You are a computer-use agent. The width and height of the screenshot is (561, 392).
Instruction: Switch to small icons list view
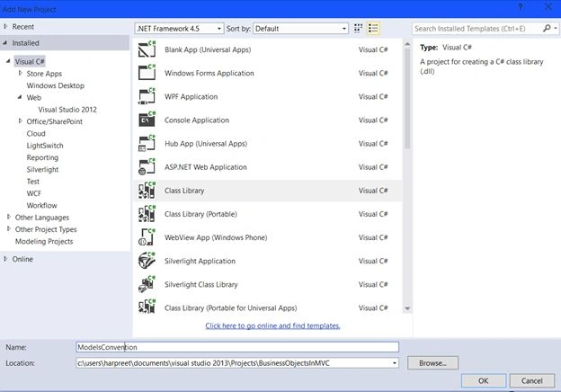tap(373, 28)
